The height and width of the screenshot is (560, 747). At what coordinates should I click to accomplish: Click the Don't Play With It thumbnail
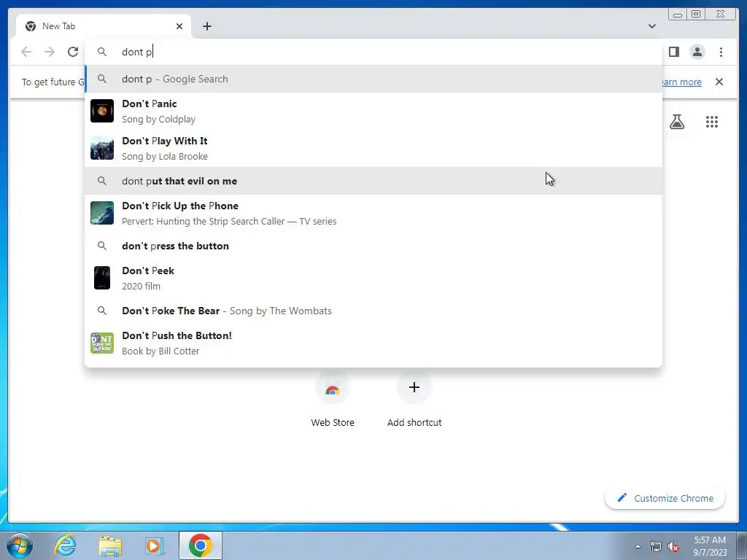(102, 148)
